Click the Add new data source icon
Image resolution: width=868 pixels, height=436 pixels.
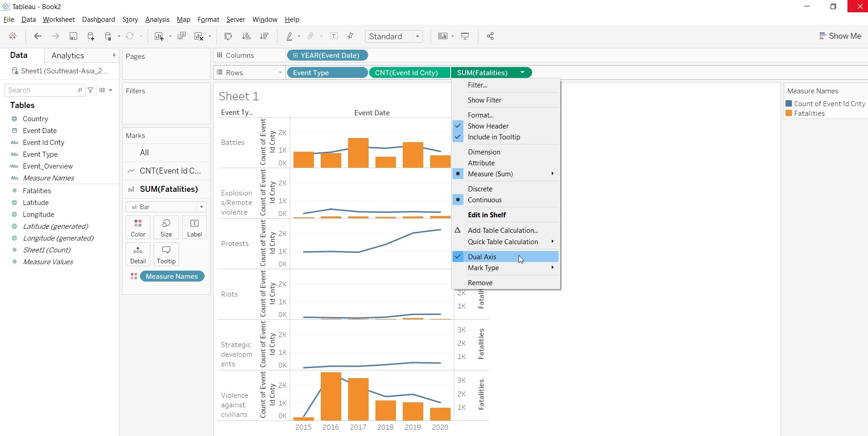pyautogui.click(x=91, y=36)
